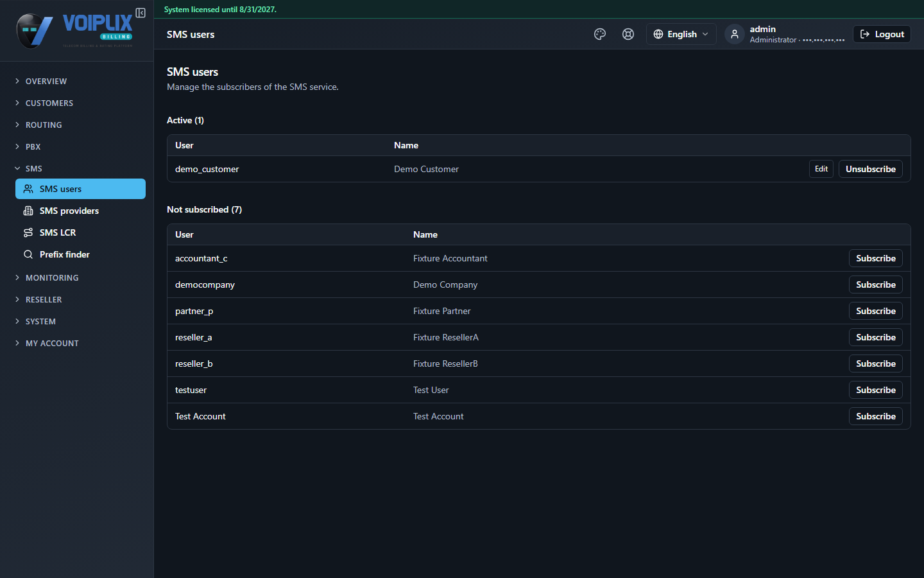Click the Not subscribed (7) heading
This screenshot has width=924, height=578.
[204, 209]
